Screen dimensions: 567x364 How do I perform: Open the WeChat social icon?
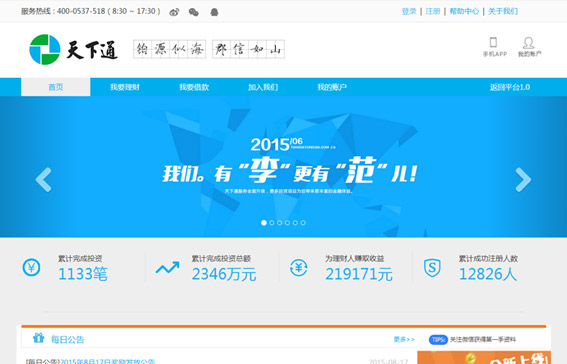tap(193, 12)
